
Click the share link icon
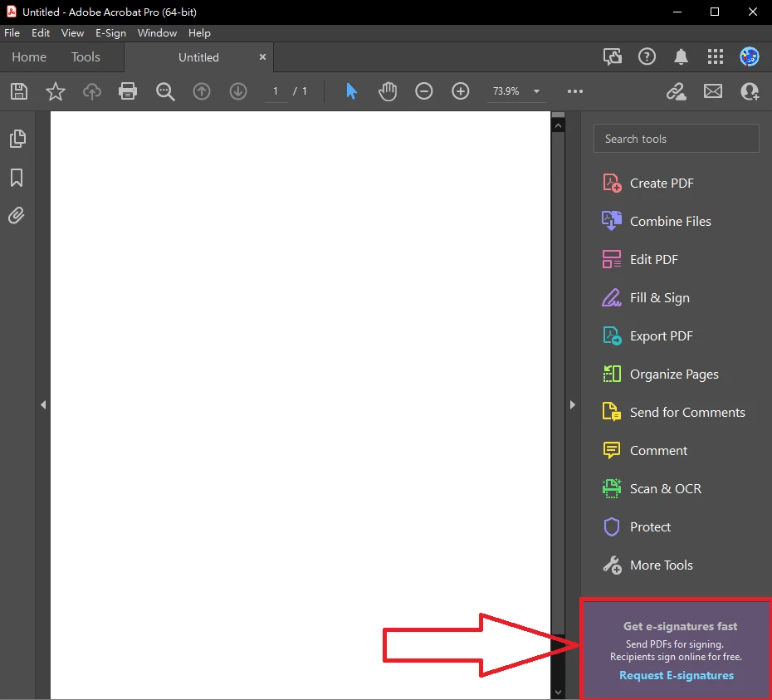(x=677, y=91)
